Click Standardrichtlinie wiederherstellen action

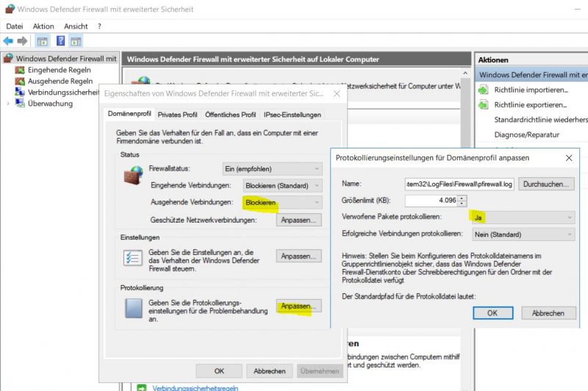[541, 120]
